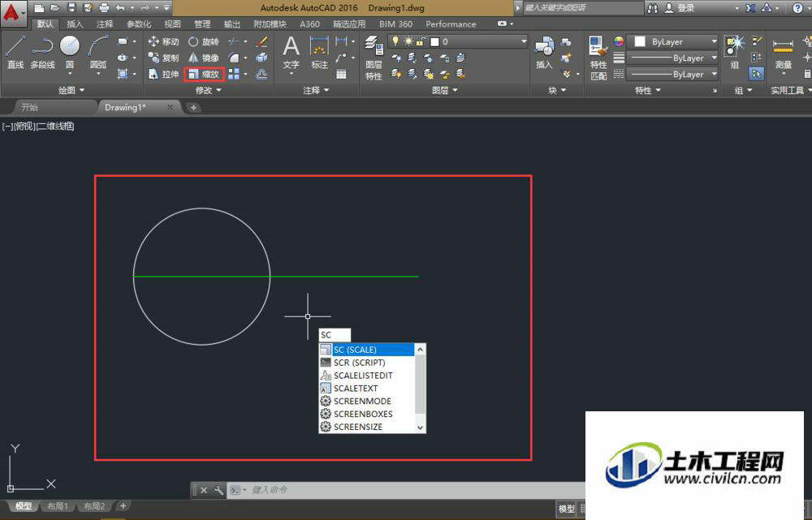
Task: Click the Scale (缩放) tool
Action: pyautogui.click(x=204, y=74)
